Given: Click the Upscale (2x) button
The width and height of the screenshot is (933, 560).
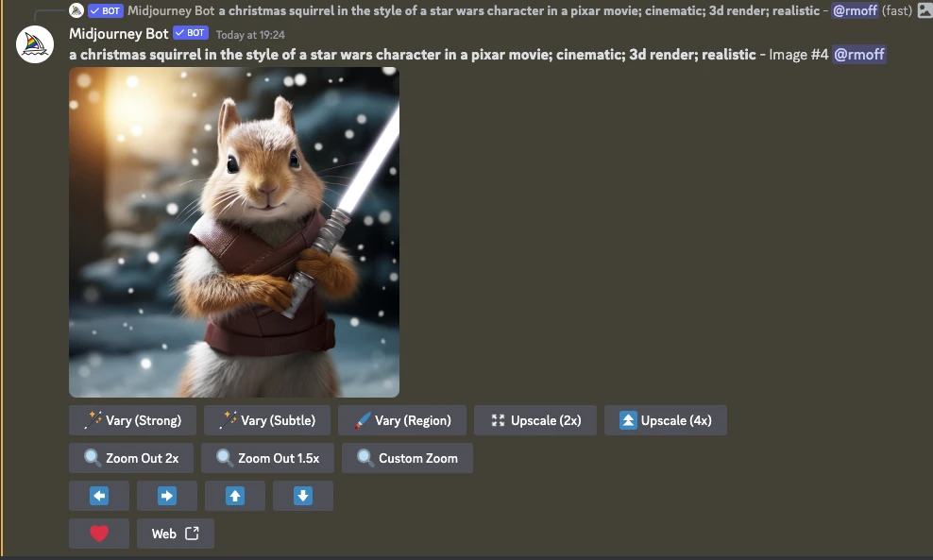Looking at the screenshot, I should pyautogui.click(x=535, y=420).
